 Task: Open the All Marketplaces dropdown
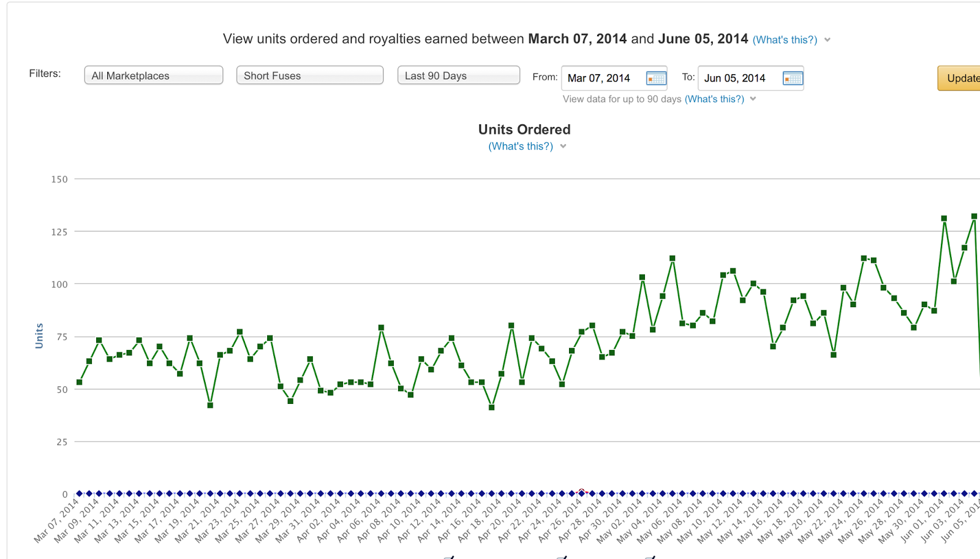154,75
